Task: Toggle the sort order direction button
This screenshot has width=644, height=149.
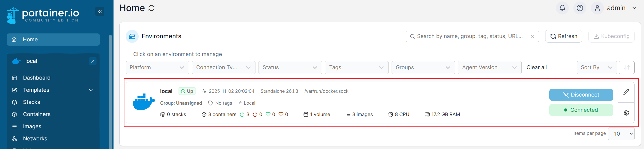Action: [x=626, y=67]
